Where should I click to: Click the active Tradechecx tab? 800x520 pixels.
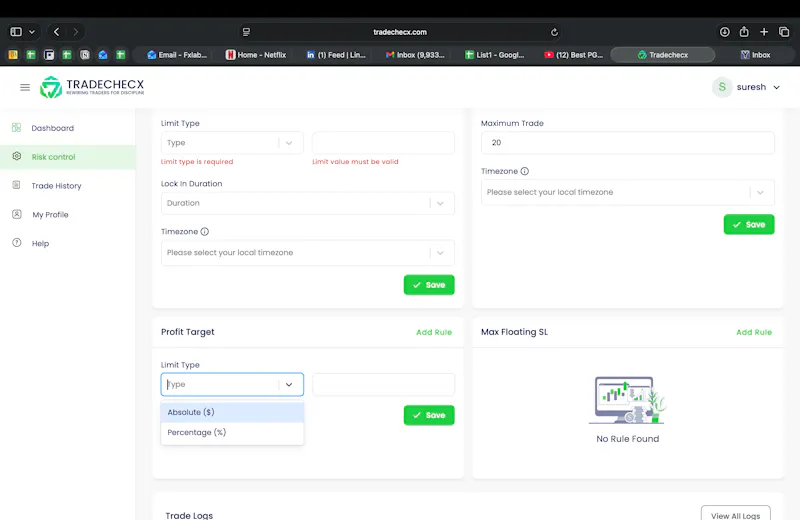663,55
